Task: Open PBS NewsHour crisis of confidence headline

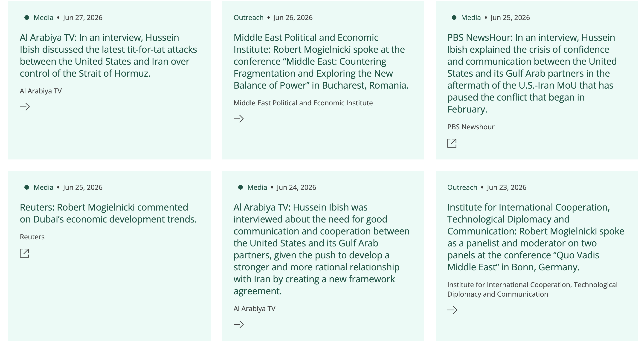Action: pyautogui.click(x=532, y=73)
